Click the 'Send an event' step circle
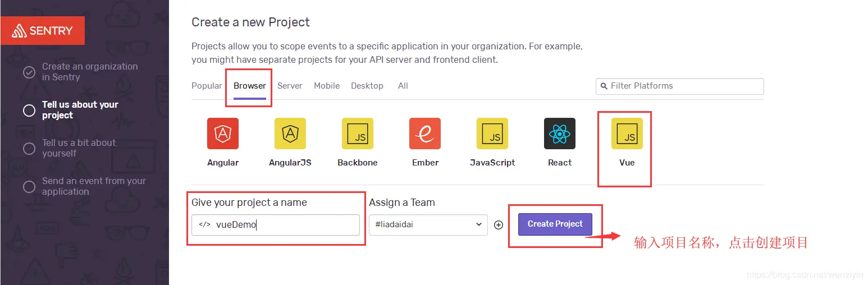Viewport: 868px width, 285px height. (29, 187)
